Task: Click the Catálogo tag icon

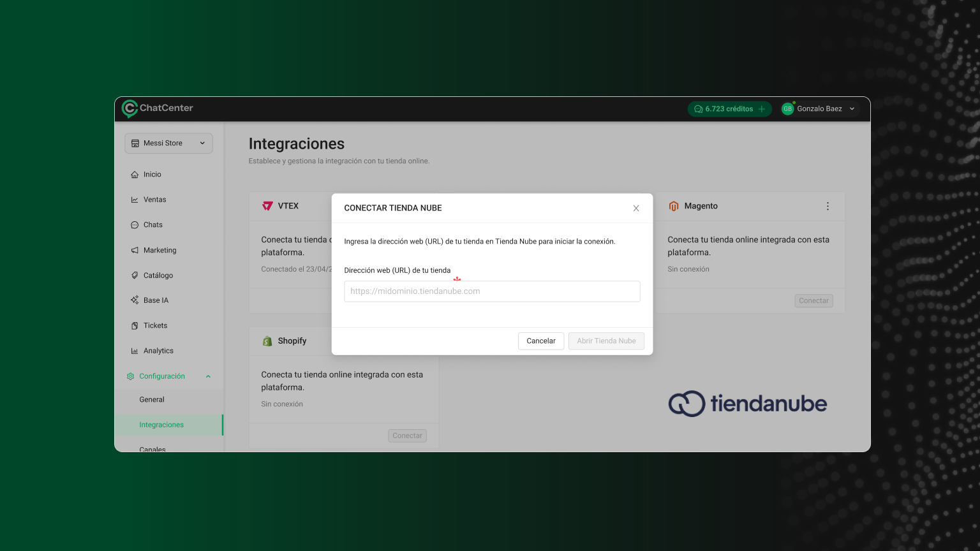Action: coord(135,275)
